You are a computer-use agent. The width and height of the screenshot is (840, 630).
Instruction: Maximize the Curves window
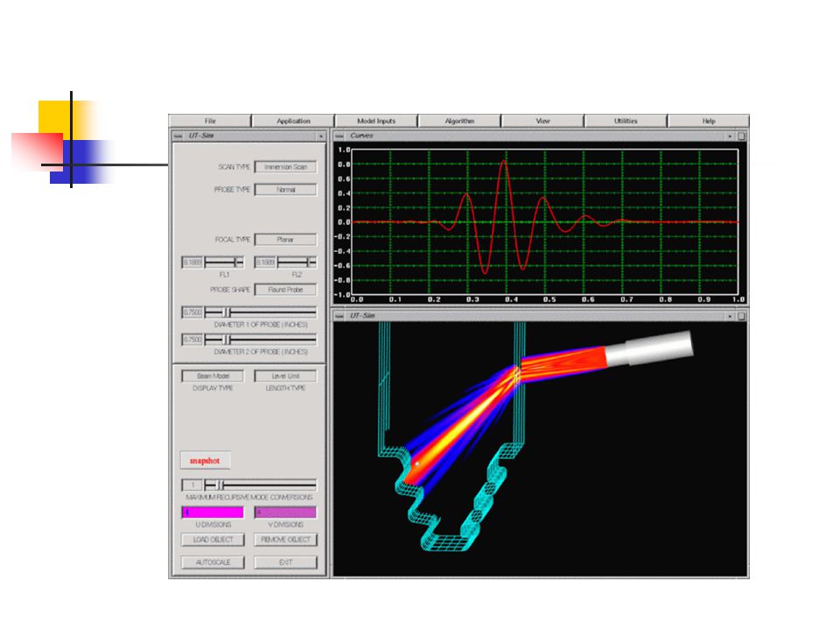[x=741, y=136]
